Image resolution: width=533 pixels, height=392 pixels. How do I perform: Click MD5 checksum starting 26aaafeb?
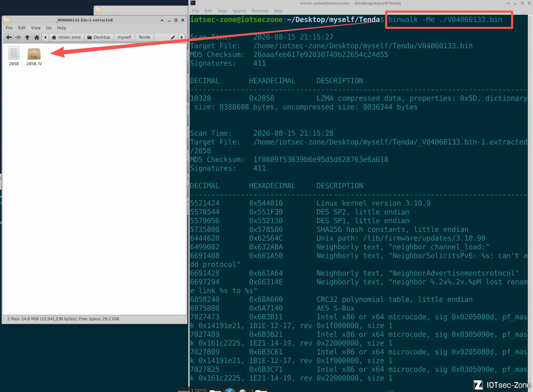pyautogui.click(x=321, y=55)
